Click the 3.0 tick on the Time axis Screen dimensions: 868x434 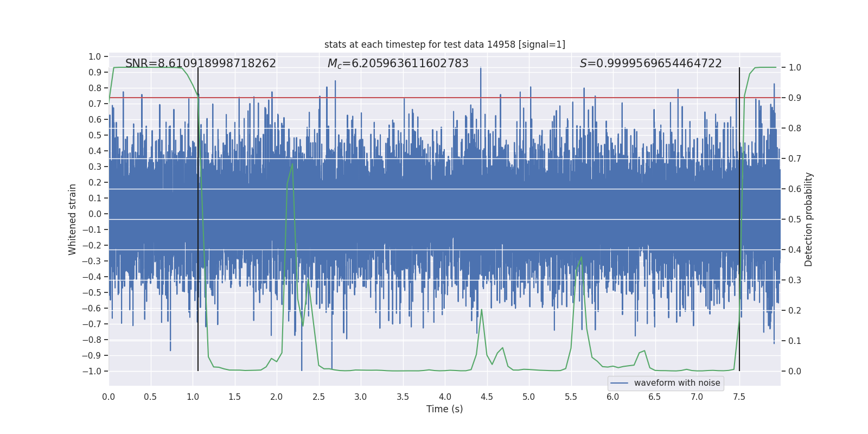click(x=361, y=397)
